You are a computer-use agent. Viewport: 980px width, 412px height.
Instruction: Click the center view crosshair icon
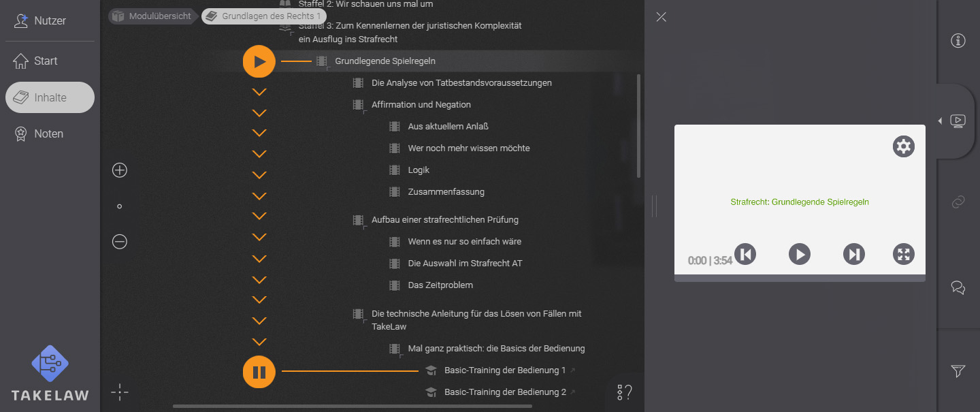(x=119, y=392)
